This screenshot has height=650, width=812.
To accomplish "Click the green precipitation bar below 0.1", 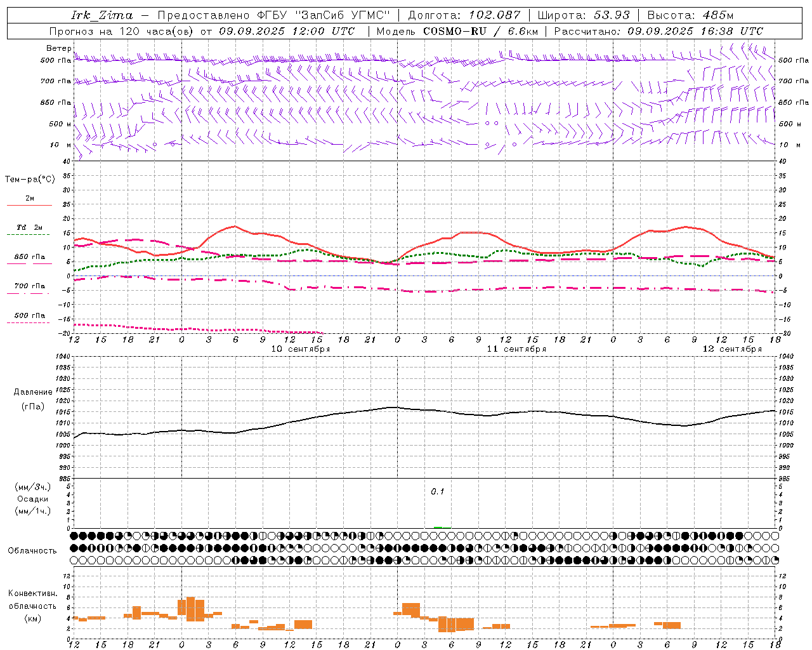I will pos(438,527).
